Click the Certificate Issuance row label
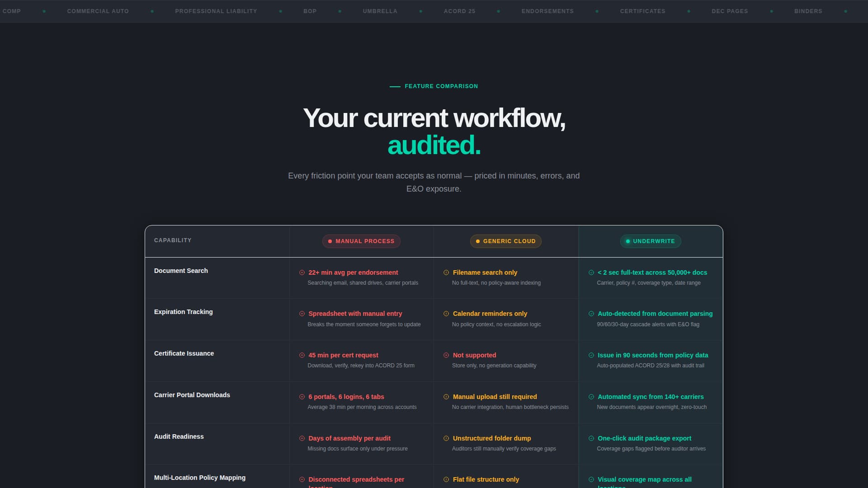The height and width of the screenshot is (488, 868). pos(184,353)
